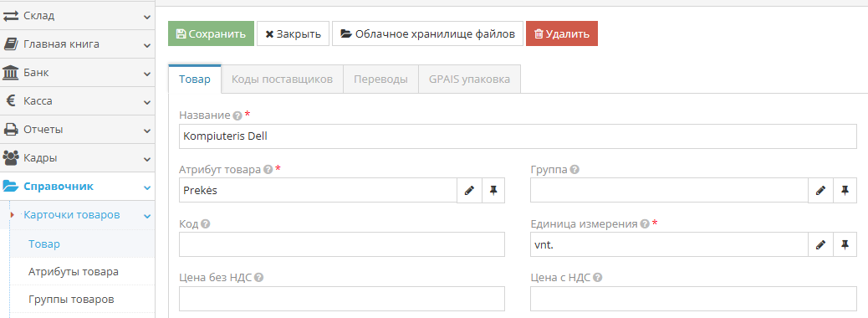Viewport: 868px width, 318px height.
Task: Click the Касса euro icon
Action: [11, 101]
